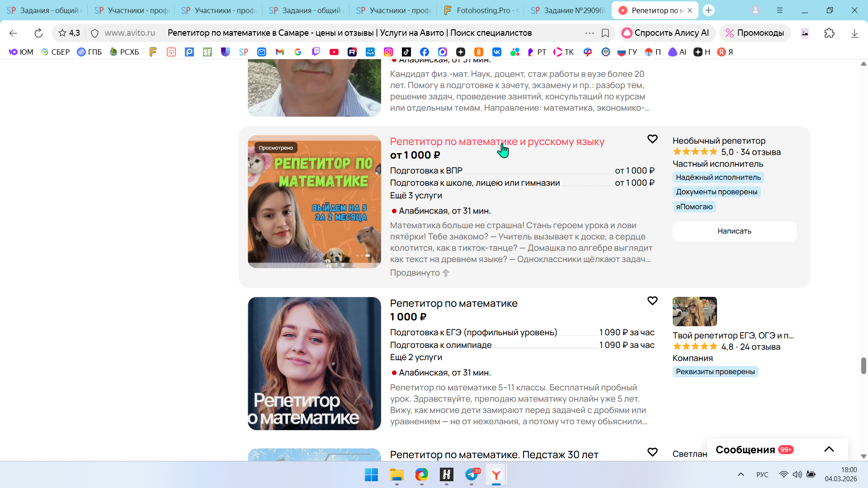Open Gmail bookmark icon
Viewport: 868px width, 488px height.
280,52
